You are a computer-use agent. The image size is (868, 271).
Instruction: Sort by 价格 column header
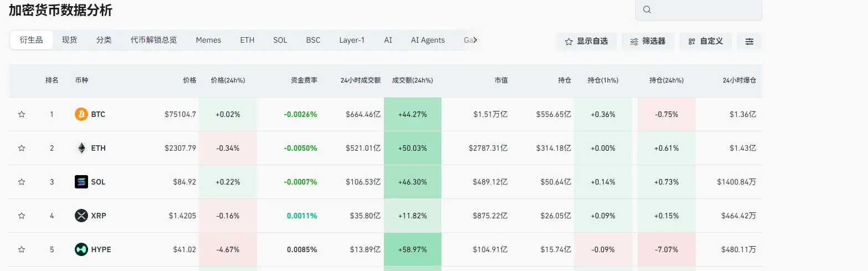pos(189,80)
